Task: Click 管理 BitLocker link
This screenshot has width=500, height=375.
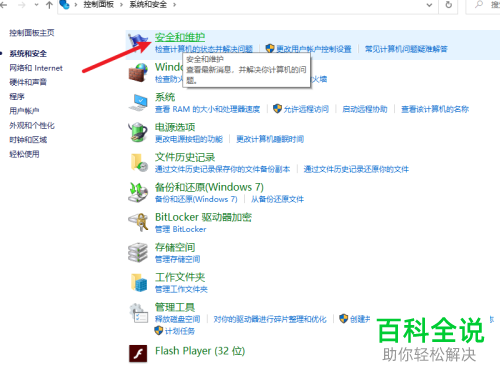Action: [181, 229]
